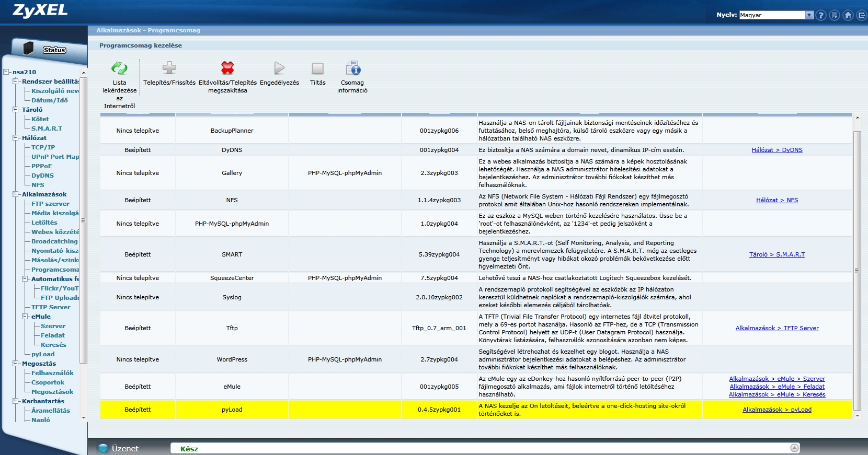This screenshot has width=868, height=455.
Task: Go to the home icon
Action: coord(848,15)
